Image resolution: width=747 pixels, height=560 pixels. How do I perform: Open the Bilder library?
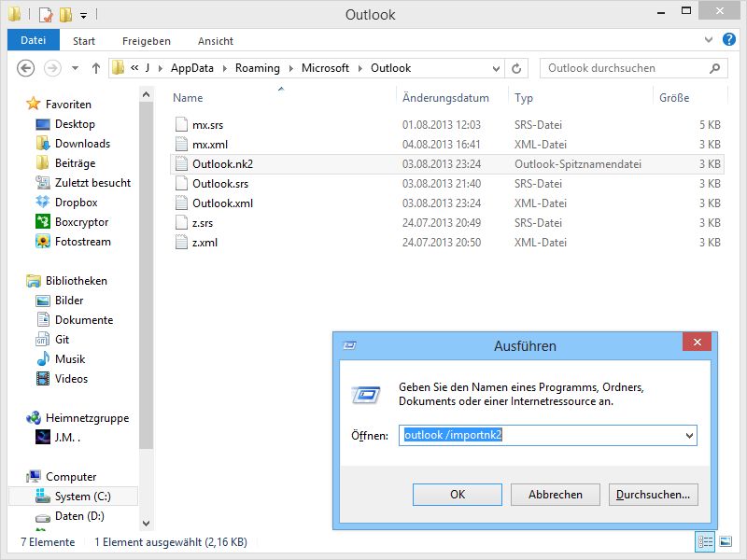69,300
